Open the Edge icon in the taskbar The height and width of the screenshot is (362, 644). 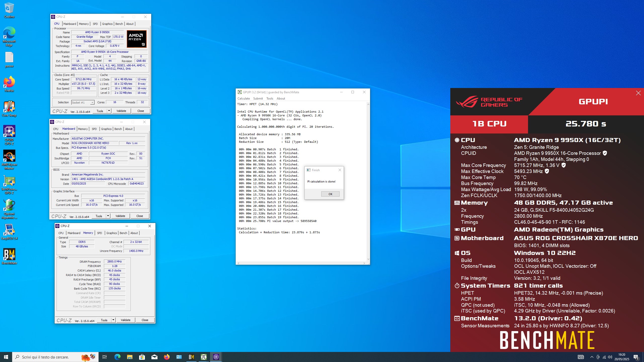point(117,357)
